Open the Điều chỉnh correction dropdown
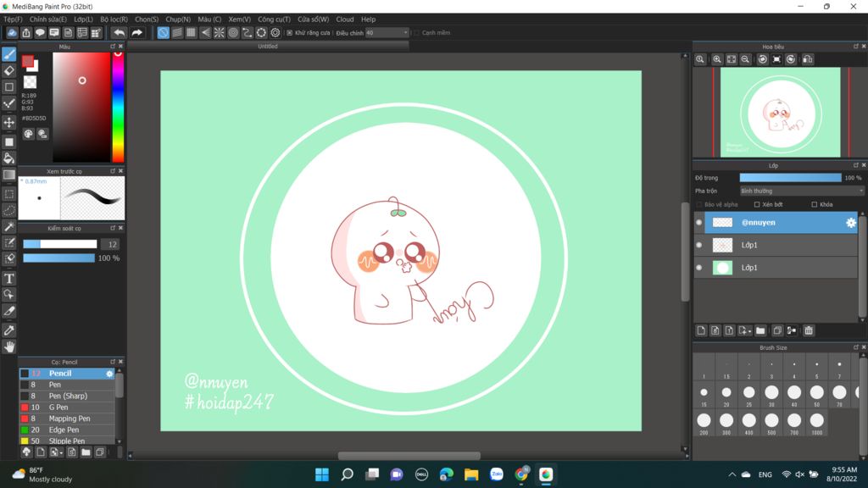This screenshot has width=868, height=488. (387, 33)
